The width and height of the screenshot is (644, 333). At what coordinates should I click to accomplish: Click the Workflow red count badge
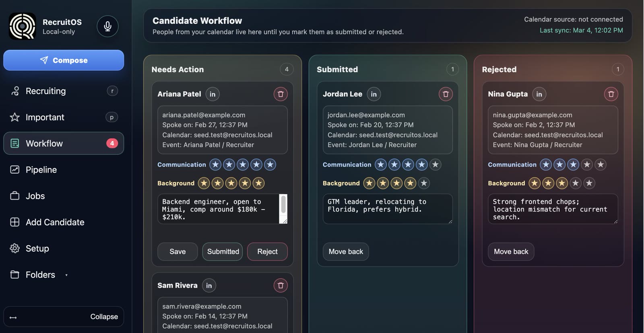(x=112, y=144)
